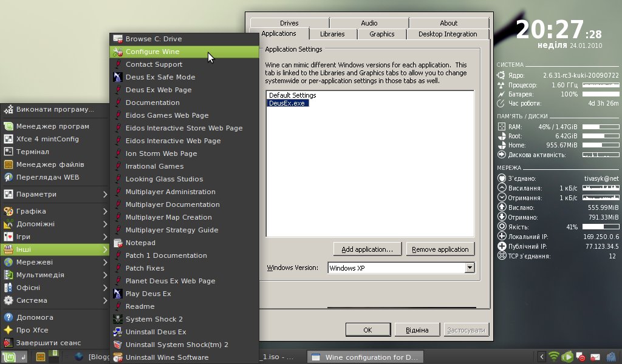622x364 pixels.
Task: Open Looking Glass Studios entry
Action: point(184,179)
